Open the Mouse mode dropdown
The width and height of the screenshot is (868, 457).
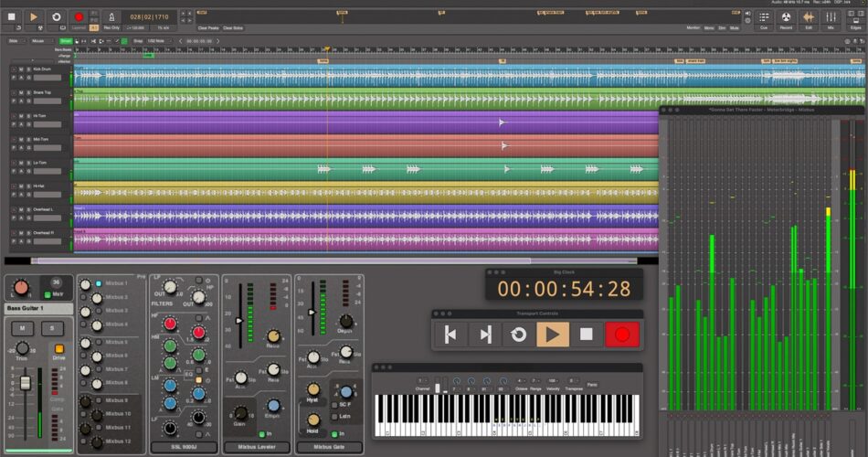(x=39, y=41)
